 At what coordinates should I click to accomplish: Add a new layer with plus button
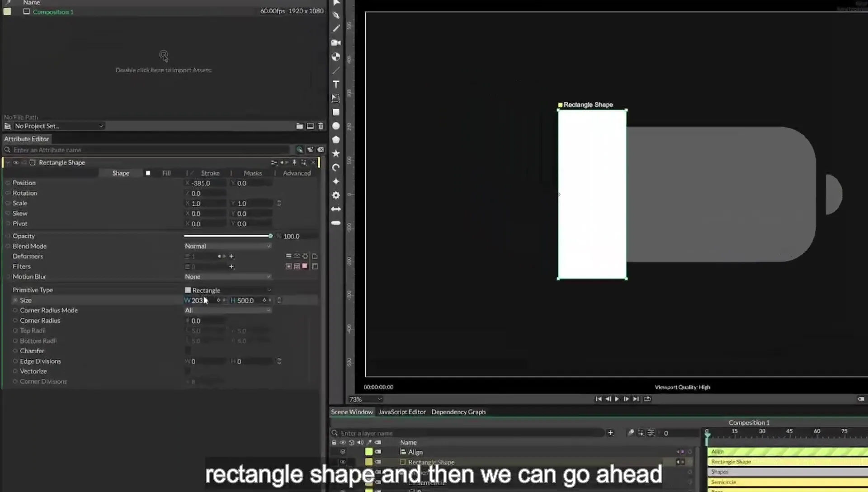click(x=610, y=433)
